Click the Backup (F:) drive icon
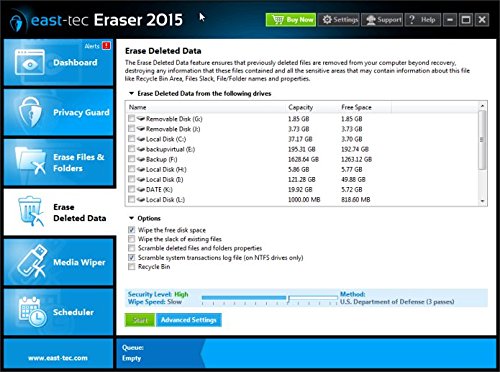Image resolution: width=500 pixels, height=372 pixels. click(141, 159)
